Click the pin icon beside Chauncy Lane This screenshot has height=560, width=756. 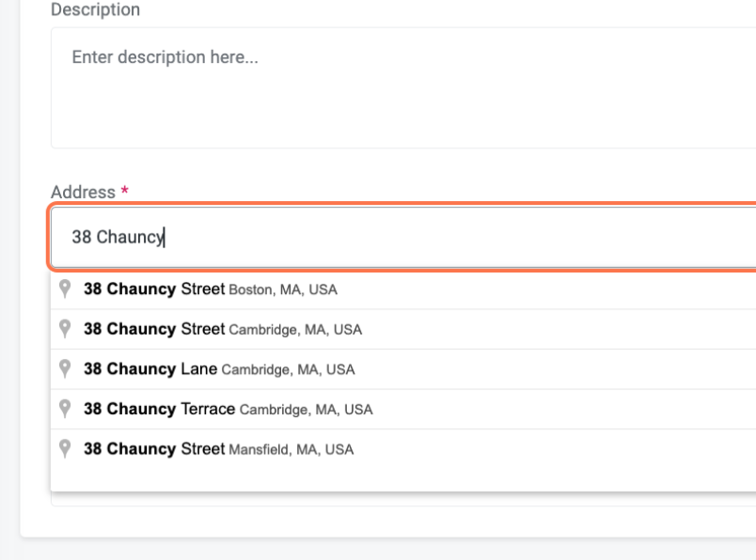[x=64, y=368]
